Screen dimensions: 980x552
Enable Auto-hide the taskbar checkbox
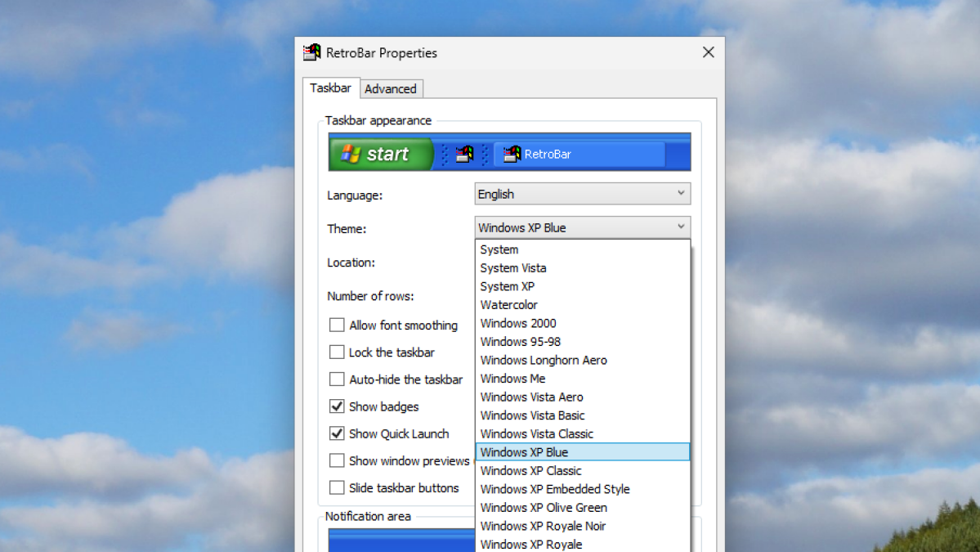coord(337,379)
